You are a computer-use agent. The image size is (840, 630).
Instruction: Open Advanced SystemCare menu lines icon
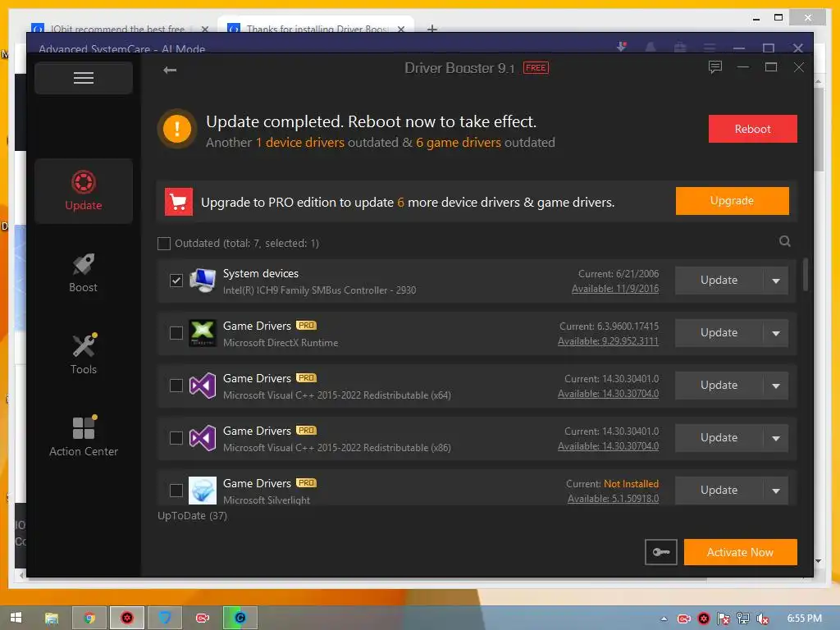click(x=710, y=48)
